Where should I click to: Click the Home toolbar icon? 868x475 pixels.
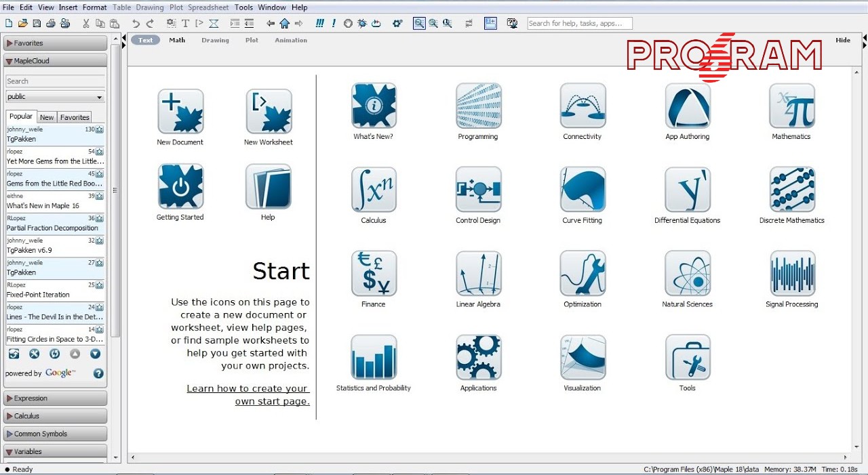pyautogui.click(x=284, y=23)
